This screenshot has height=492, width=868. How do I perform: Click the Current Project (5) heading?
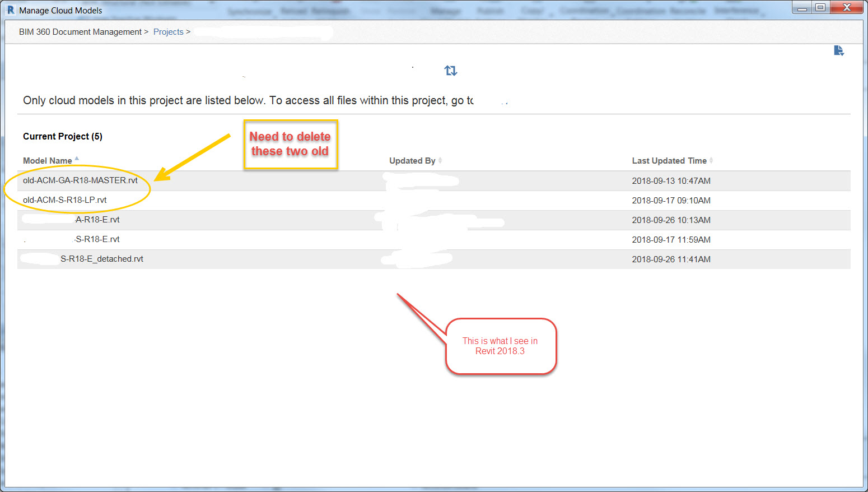[63, 136]
